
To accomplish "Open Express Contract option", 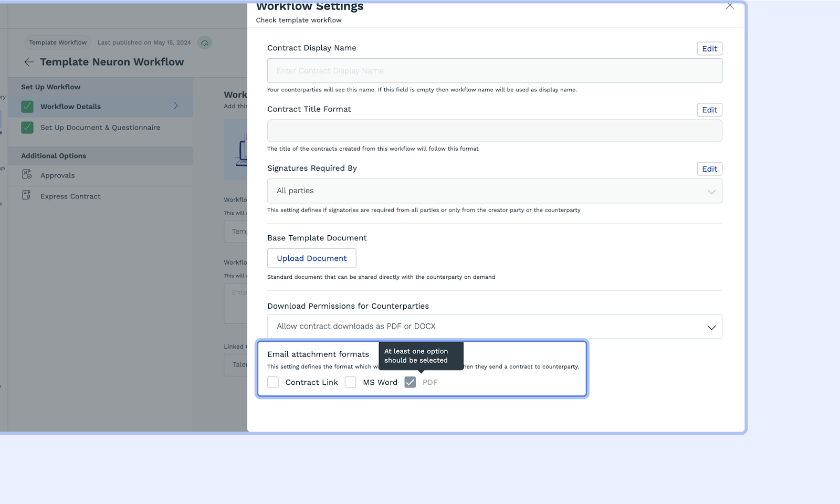I will (x=100, y=196).
